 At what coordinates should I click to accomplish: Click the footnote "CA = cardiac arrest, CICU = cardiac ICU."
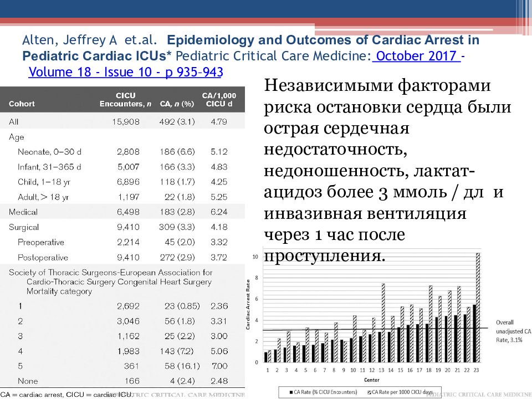click(66, 395)
